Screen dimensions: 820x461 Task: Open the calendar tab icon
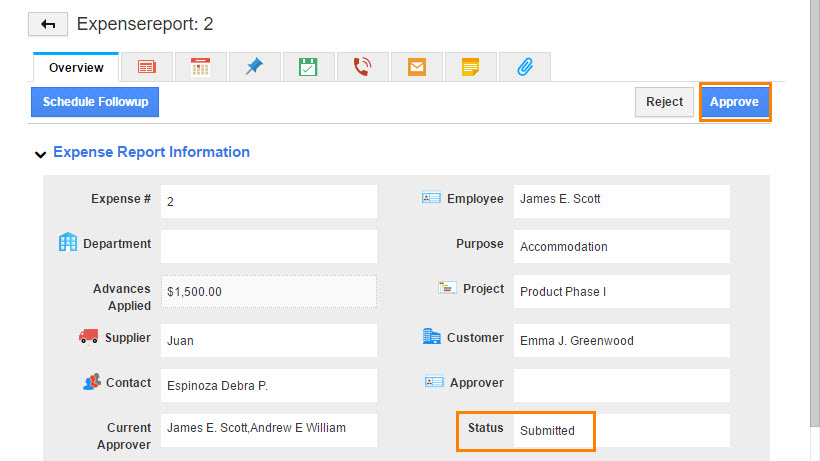(x=200, y=67)
